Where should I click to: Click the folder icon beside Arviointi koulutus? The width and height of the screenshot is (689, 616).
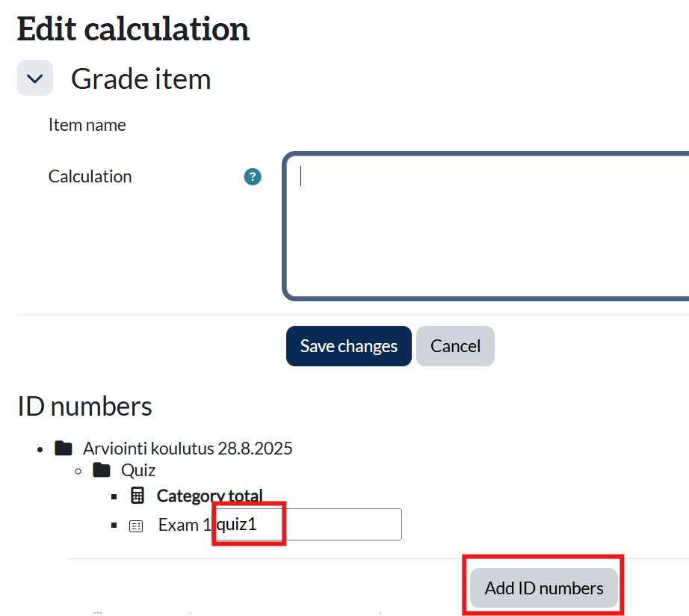tap(64, 449)
